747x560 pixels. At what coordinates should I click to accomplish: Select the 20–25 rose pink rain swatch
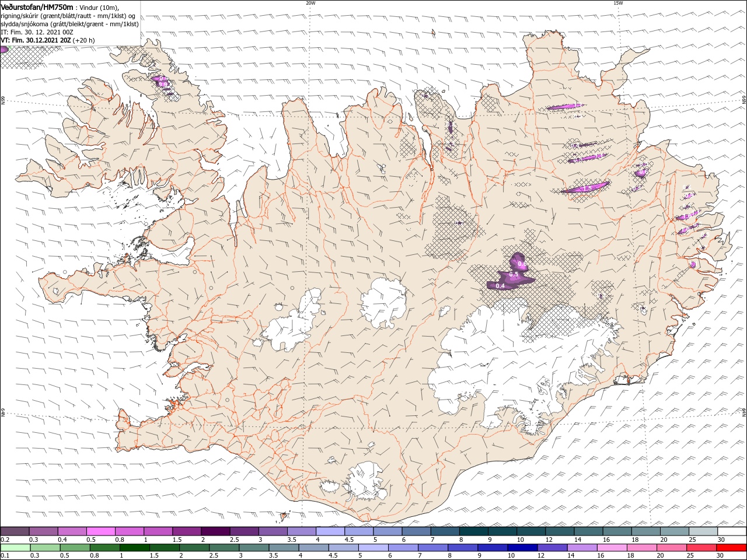tap(671, 548)
